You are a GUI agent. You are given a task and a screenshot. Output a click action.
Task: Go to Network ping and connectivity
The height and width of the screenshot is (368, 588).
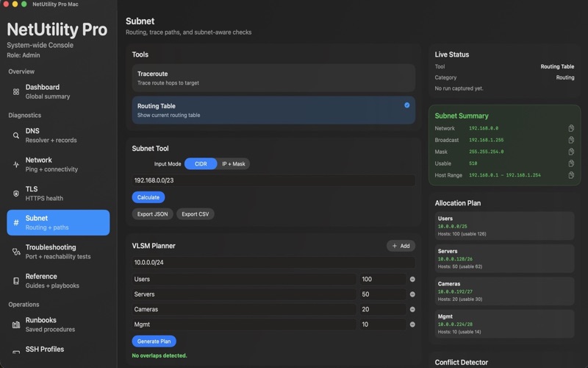(58, 164)
